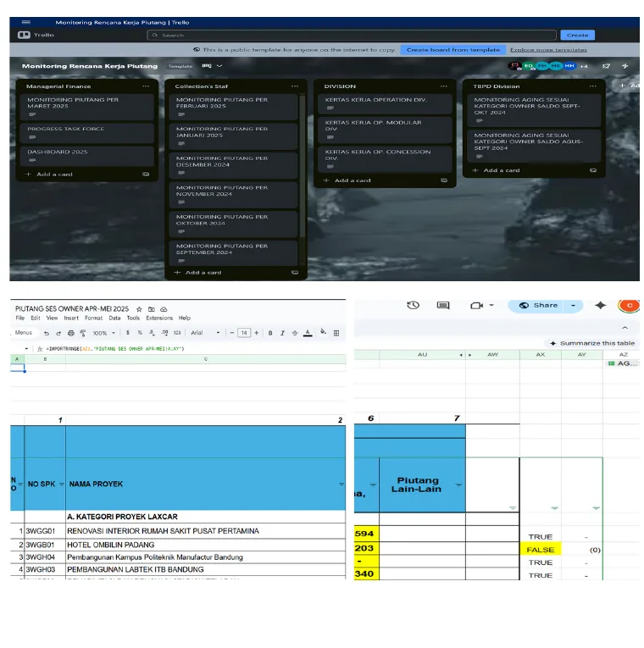
Task: Check the cloud save status icon
Action: [x=164, y=309]
